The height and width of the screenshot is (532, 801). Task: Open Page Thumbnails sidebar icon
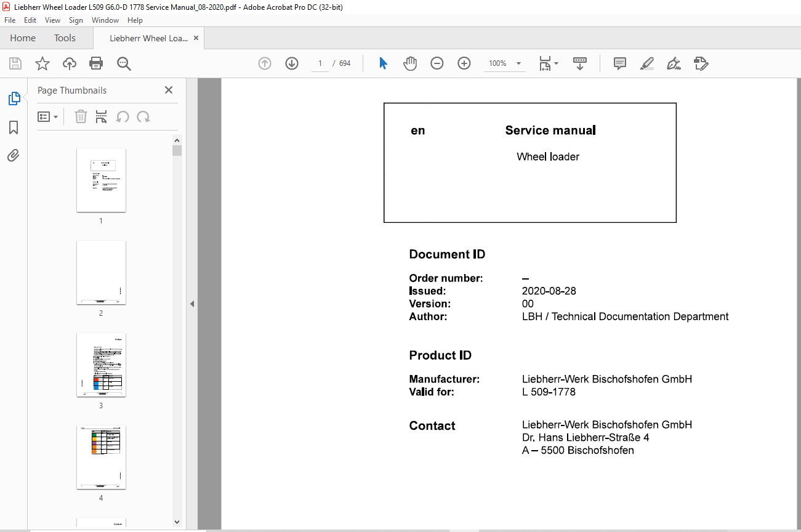(x=14, y=99)
